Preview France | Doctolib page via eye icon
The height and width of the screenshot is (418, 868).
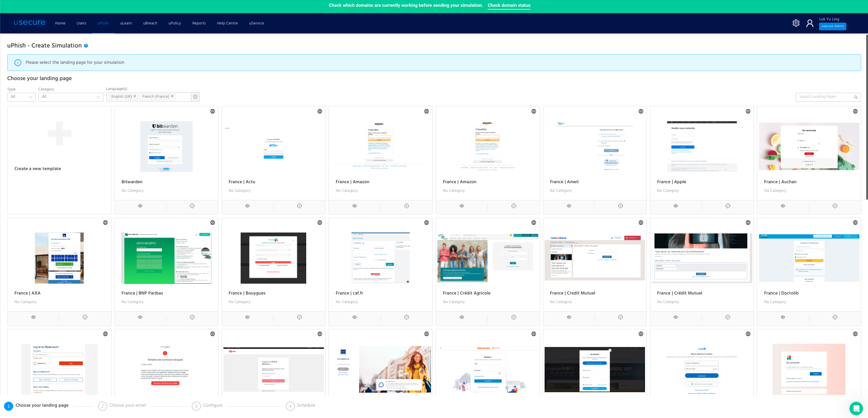[783, 317]
